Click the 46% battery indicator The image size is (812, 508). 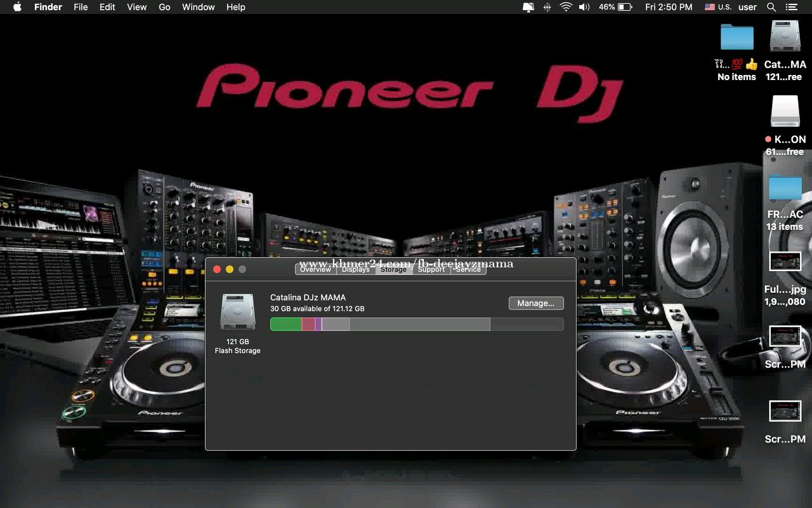tap(615, 7)
